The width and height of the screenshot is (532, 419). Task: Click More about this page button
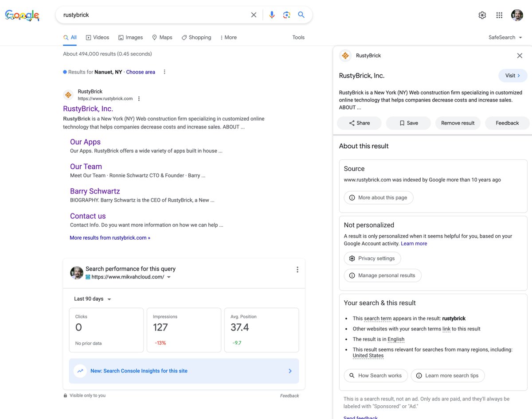[x=379, y=198]
